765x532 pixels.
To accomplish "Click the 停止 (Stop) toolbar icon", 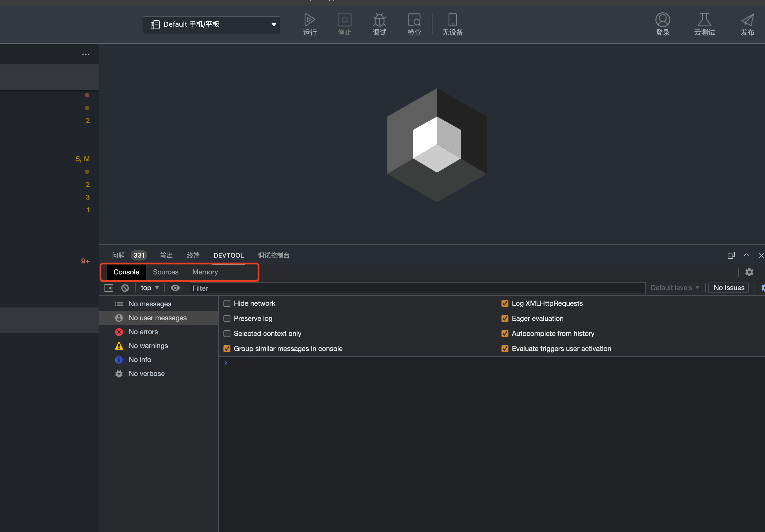I will (x=344, y=20).
